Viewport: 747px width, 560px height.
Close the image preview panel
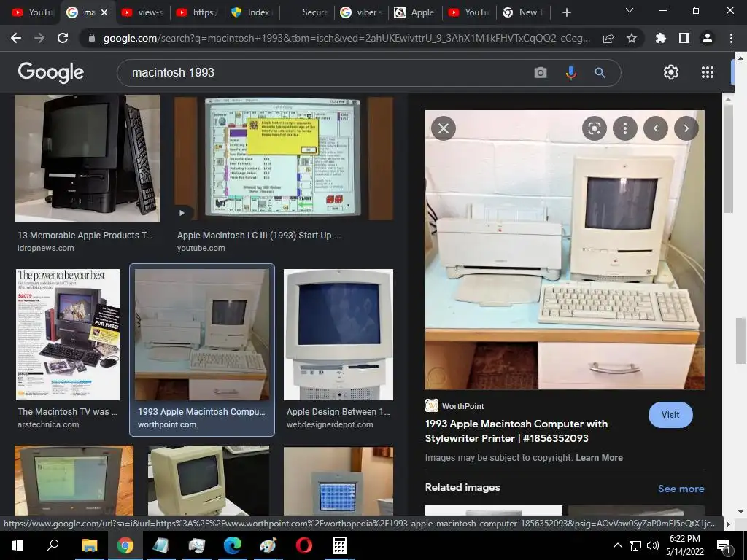click(x=444, y=128)
